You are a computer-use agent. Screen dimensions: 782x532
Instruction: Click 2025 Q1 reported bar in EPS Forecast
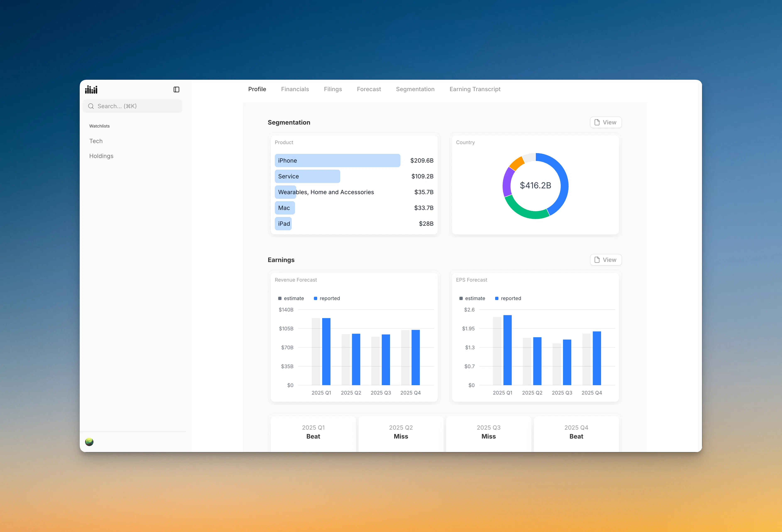coord(507,350)
